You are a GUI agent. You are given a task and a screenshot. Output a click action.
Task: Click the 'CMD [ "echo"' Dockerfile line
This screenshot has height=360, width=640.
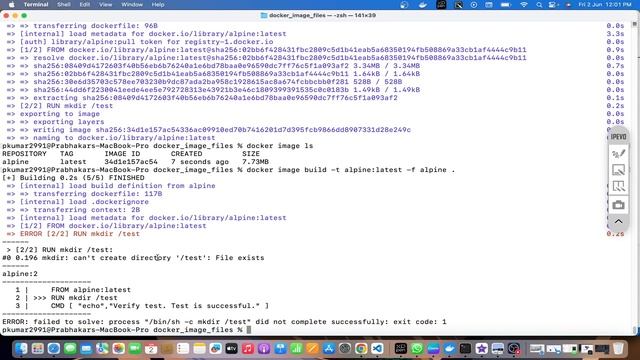pos(160,306)
